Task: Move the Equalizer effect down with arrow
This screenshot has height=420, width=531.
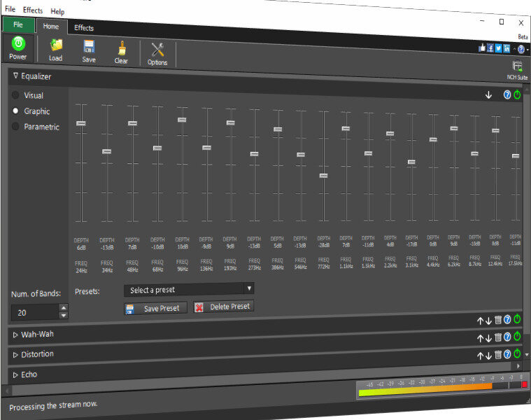Action: click(488, 94)
